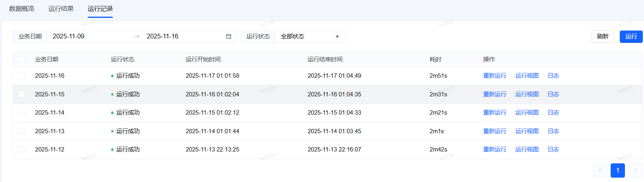Open 日志 for 2025-11-12
Screen dimensions: 644x182
[553, 149]
